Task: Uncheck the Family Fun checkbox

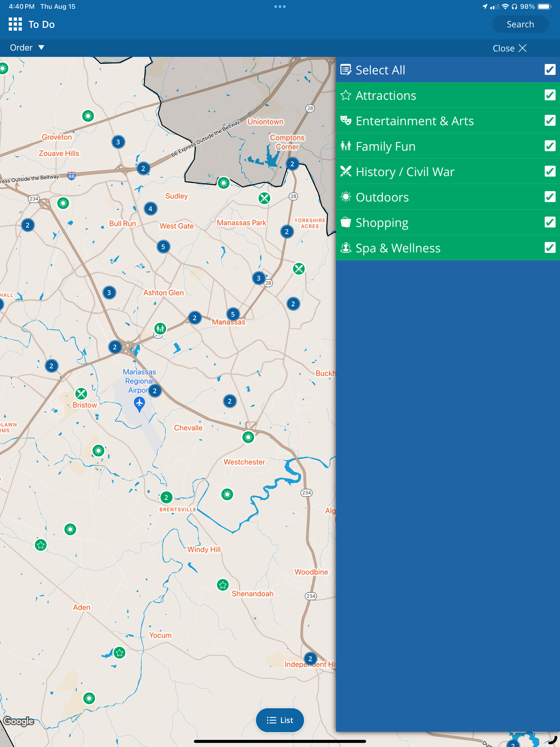Action: pos(550,146)
